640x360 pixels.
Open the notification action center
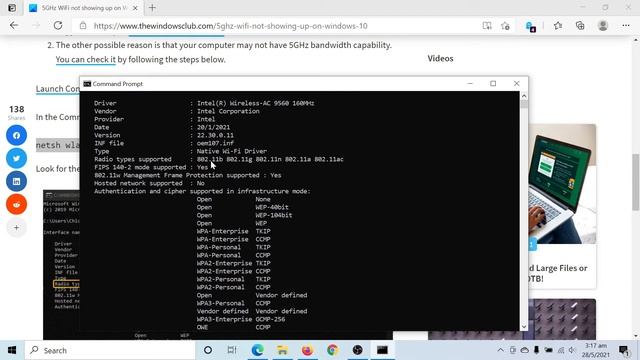[x=624, y=350]
